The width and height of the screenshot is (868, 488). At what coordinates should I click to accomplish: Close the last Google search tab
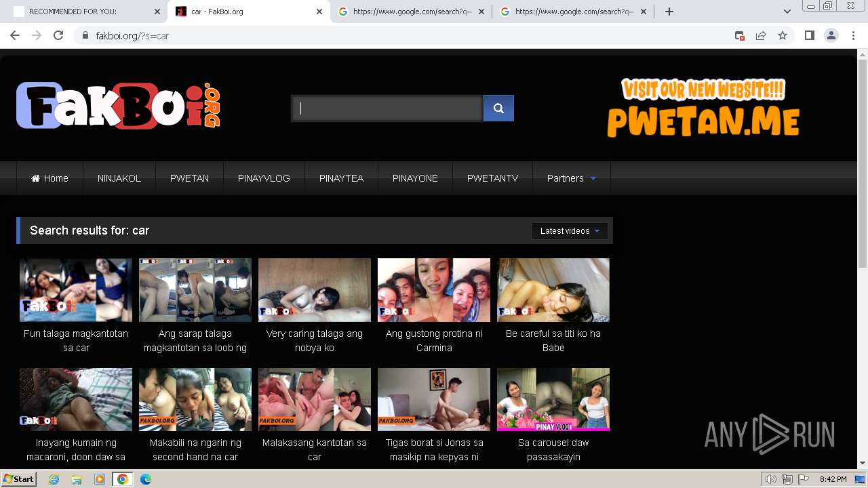(x=644, y=12)
